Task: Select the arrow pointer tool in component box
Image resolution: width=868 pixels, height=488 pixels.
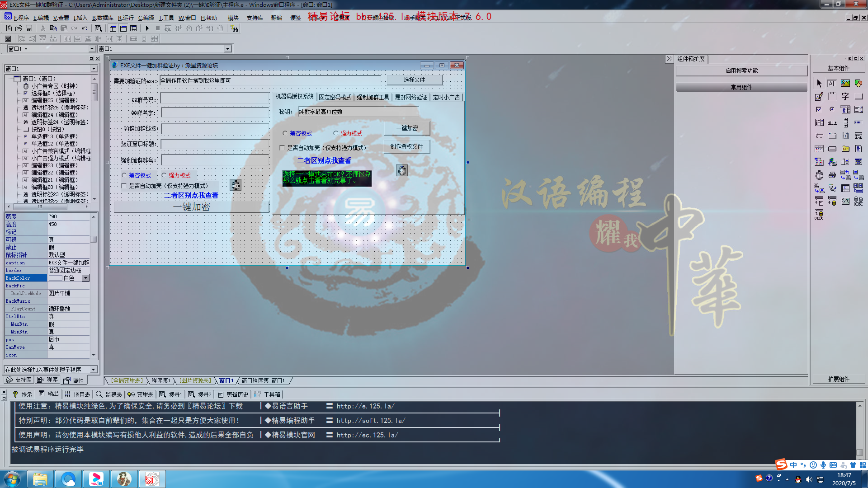Action: [819, 83]
